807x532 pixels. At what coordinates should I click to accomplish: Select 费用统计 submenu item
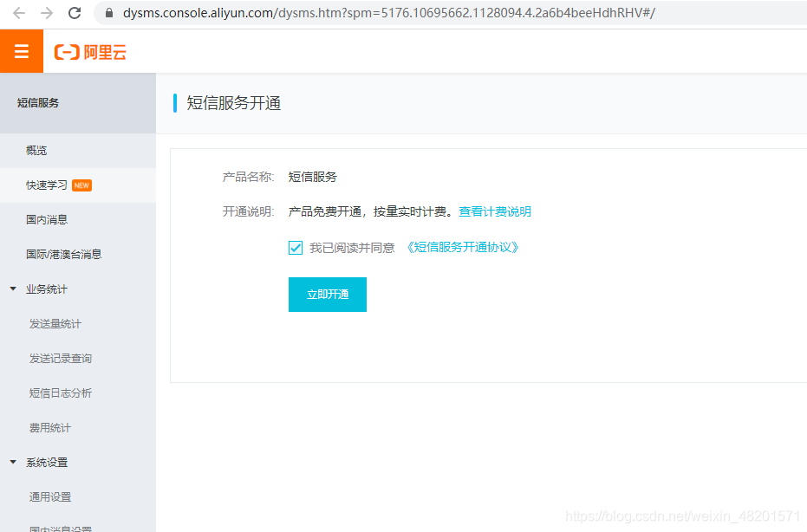coord(50,427)
